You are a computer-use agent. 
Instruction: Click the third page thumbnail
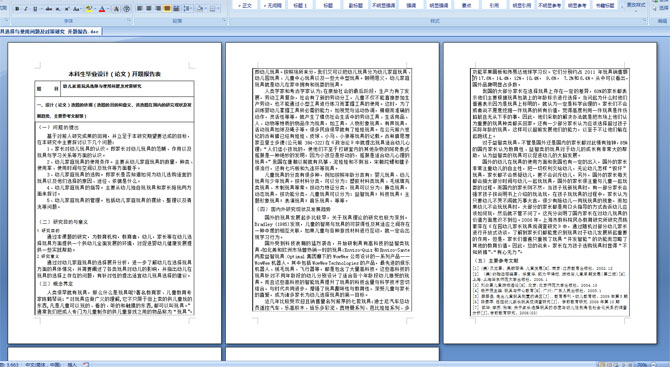[550, 193]
